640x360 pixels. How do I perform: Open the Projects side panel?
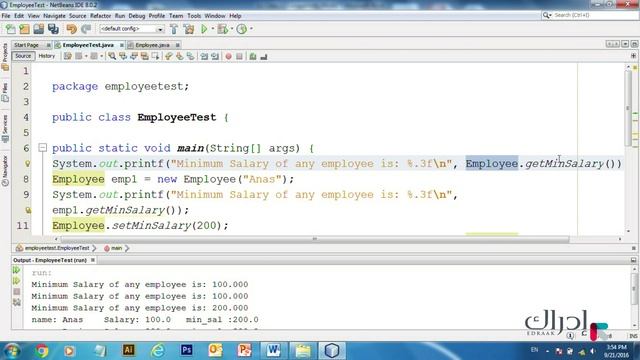pos(5,57)
